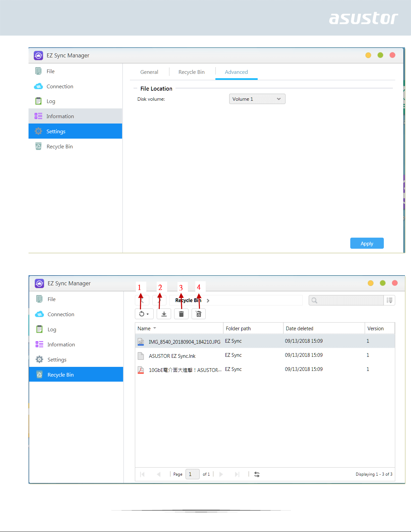Viewport: 411px width, 532px height.
Task: Click the PDF file type icon
Action: click(x=141, y=370)
